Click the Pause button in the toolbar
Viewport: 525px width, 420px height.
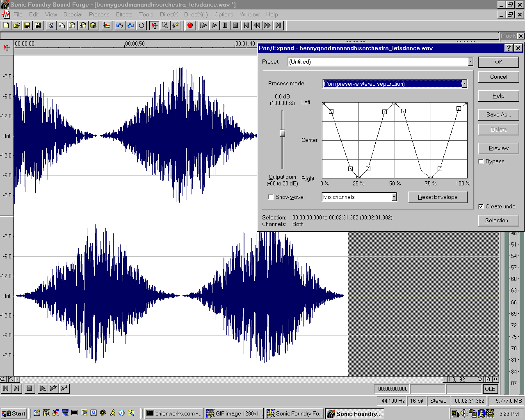click(x=225, y=25)
